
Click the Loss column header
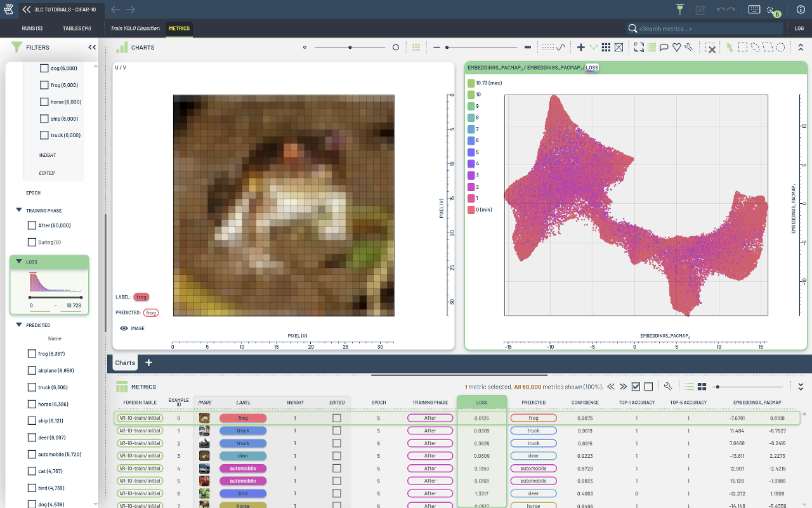tap(481, 402)
